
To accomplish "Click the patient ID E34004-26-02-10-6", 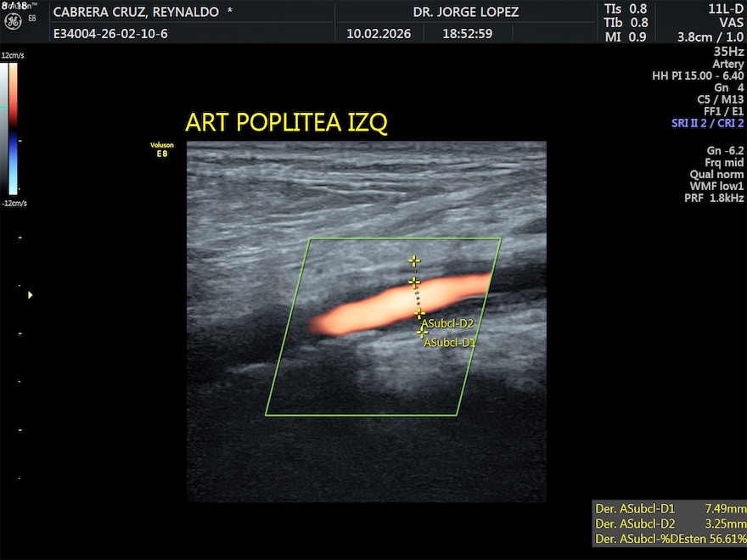I will pyautogui.click(x=110, y=35).
